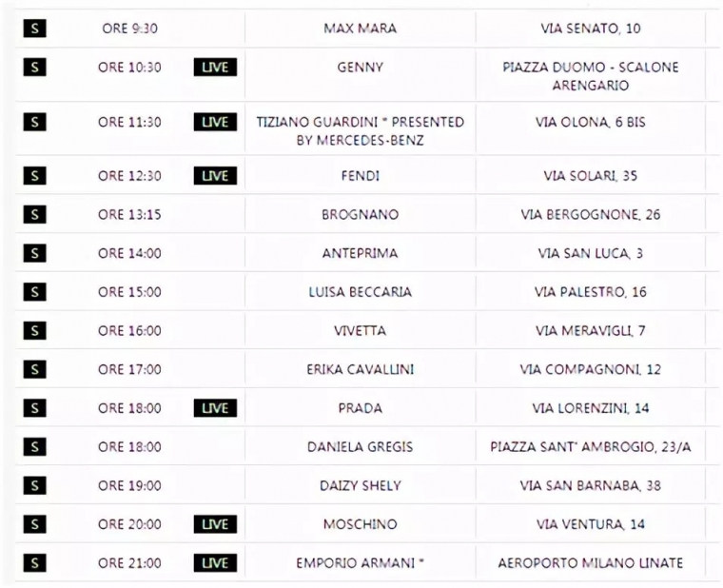
Task: Click the LIVE badge for Fendi show
Action: pyautogui.click(x=215, y=176)
